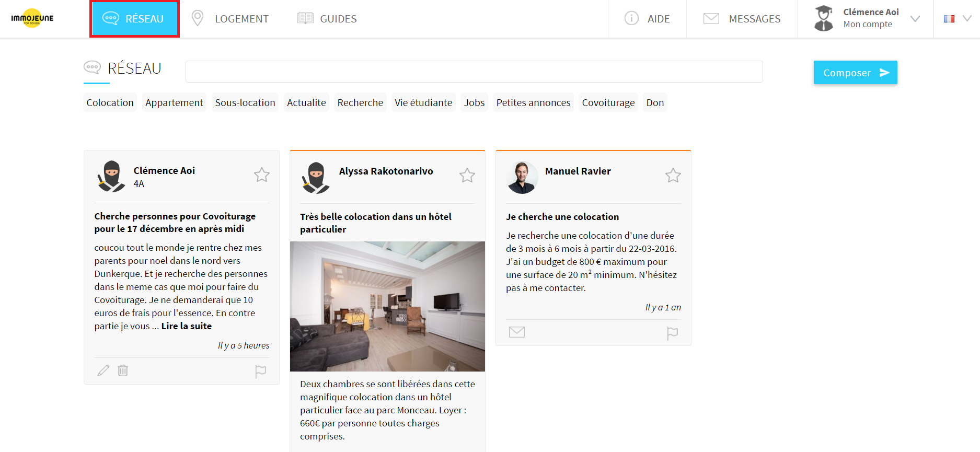Report covoiturage post with flag icon
Screen dimensions: 980x452
[261, 371]
